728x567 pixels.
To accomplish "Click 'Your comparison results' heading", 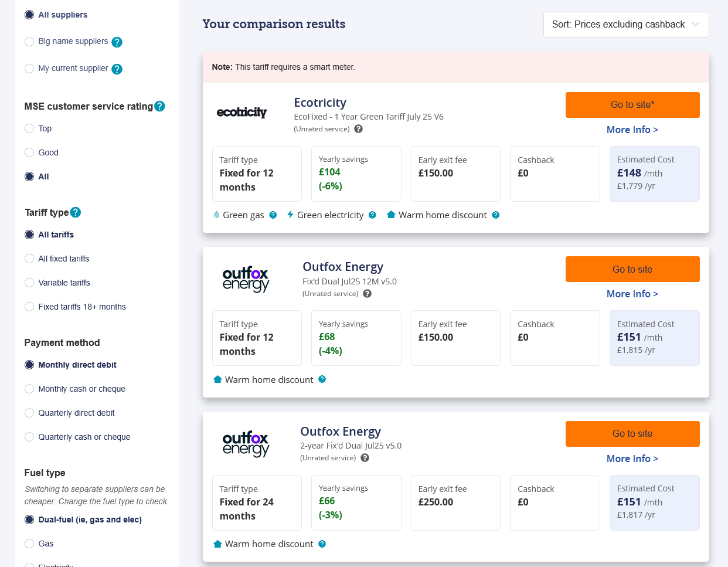I will point(274,24).
